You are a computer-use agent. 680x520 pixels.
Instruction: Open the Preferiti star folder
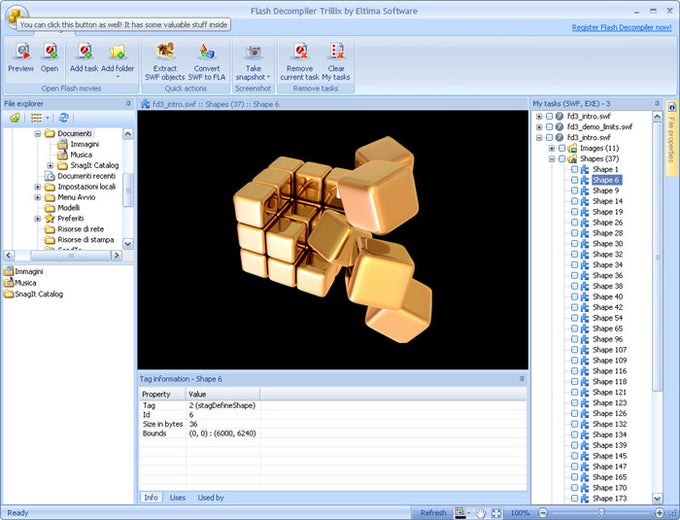[50, 218]
